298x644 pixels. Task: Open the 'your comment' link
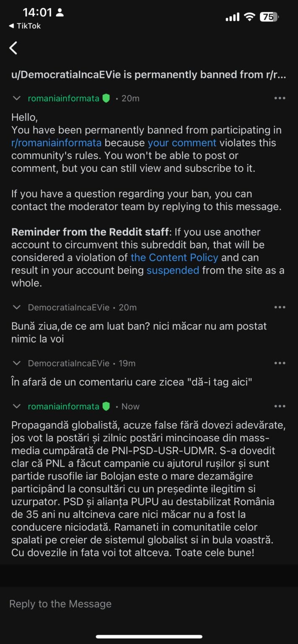point(182,143)
